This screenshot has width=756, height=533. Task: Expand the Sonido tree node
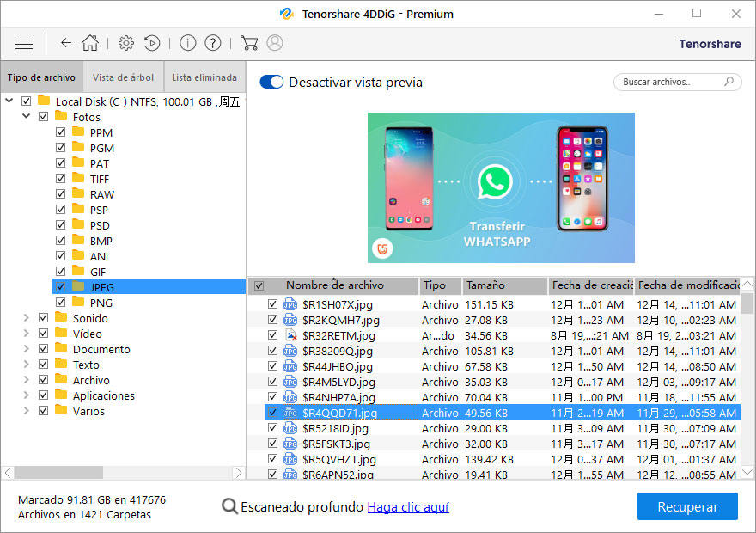(x=26, y=318)
